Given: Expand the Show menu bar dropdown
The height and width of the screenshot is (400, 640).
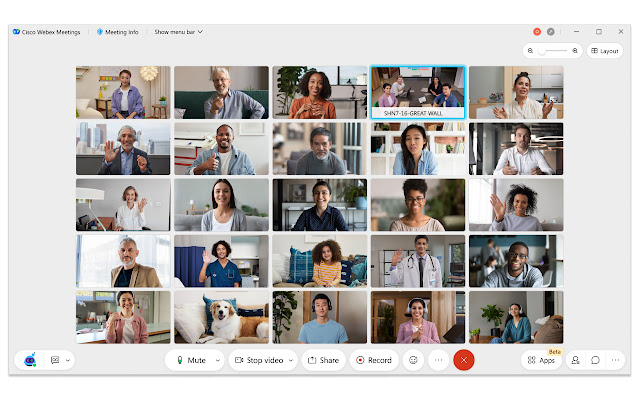Looking at the screenshot, I should (x=178, y=32).
